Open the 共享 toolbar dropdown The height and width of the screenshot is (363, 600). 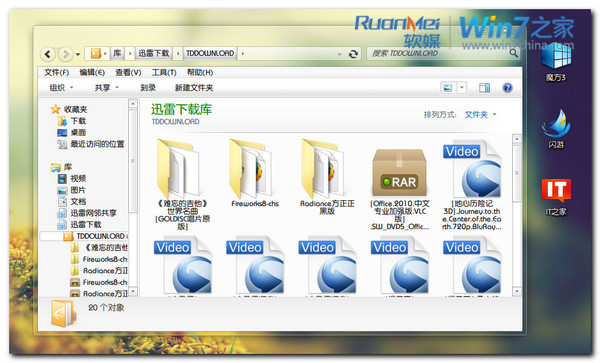click(x=107, y=88)
